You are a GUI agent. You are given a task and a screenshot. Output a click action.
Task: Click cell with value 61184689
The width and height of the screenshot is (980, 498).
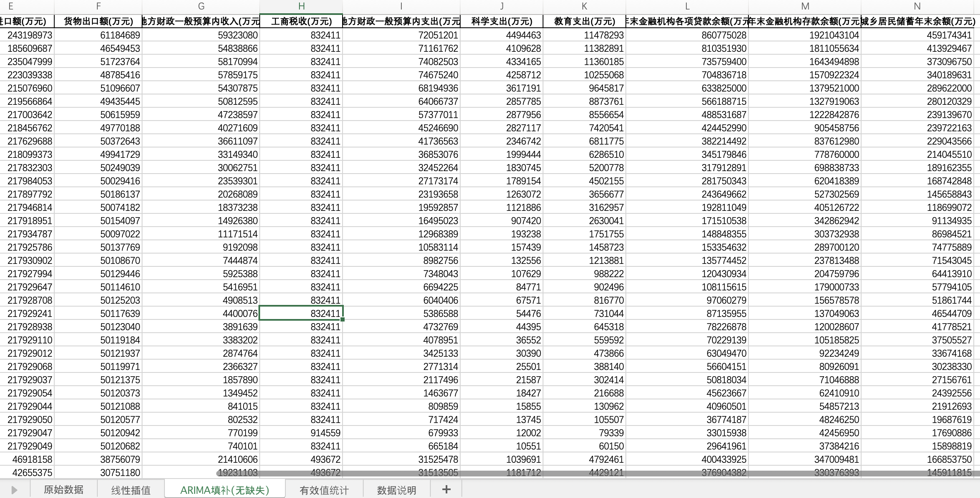coord(98,35)
